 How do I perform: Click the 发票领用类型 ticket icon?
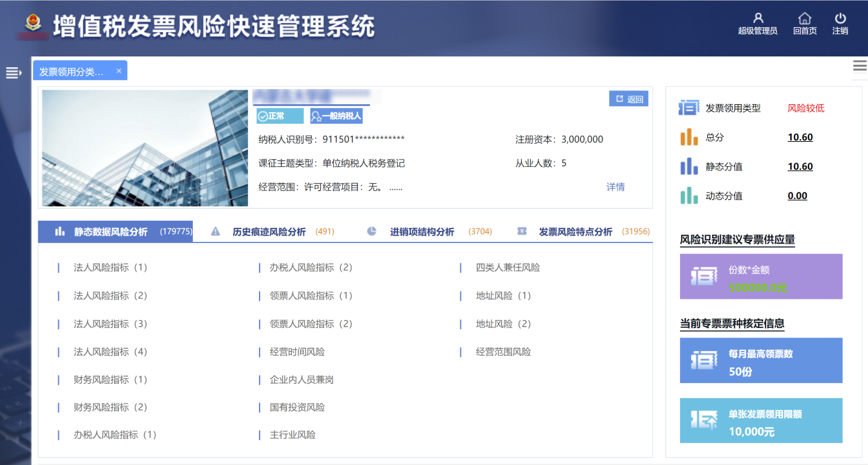[689, 108]
